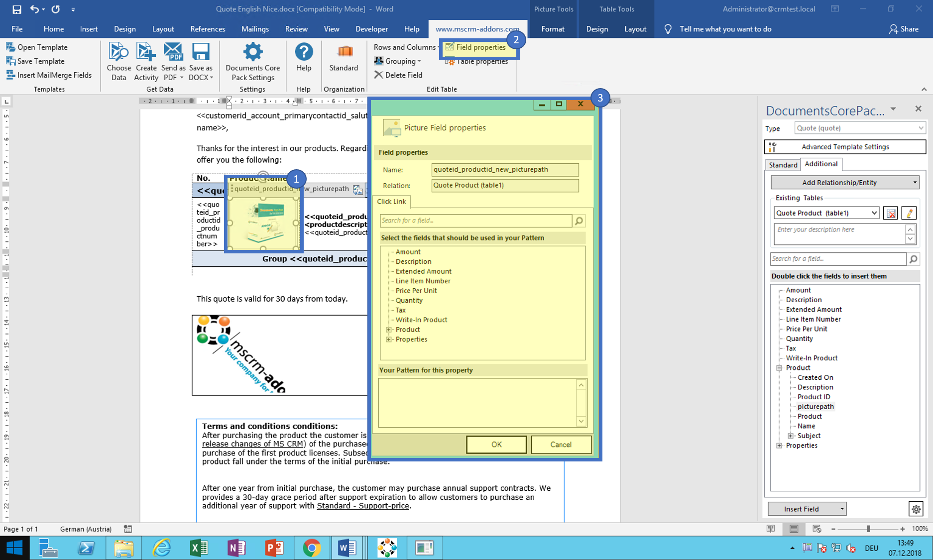This screenshot has width=933, height=560.
Task: Click Redo icon in quick access toolbar
Action: (55, 9)
